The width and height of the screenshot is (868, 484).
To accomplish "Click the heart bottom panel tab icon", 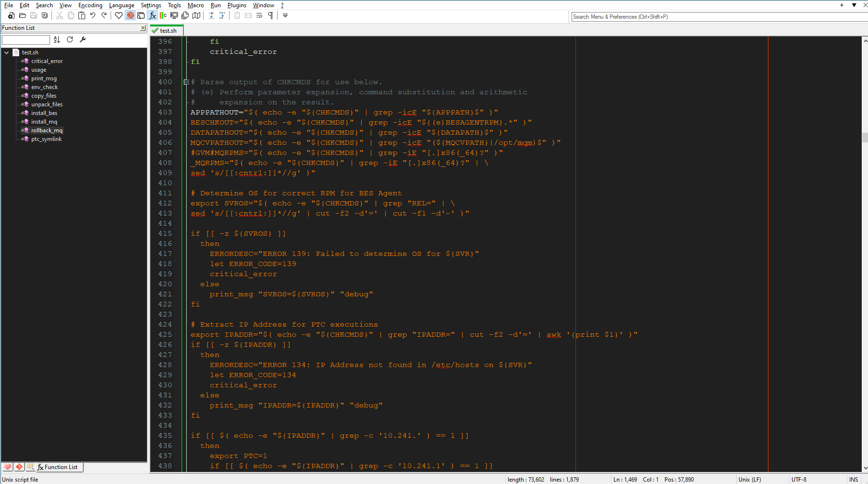I will 8,467.
